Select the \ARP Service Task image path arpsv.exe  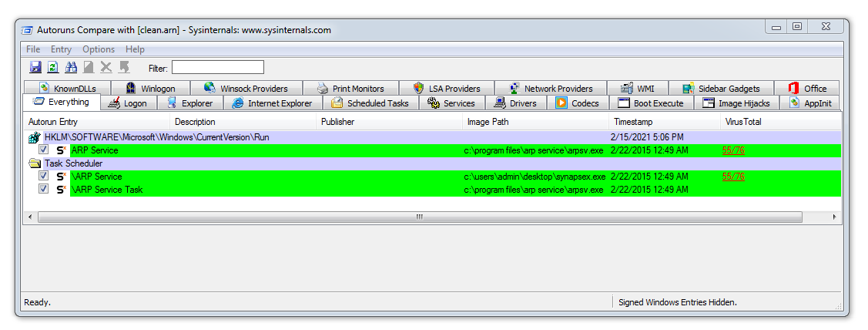click(x=533, y=190)
